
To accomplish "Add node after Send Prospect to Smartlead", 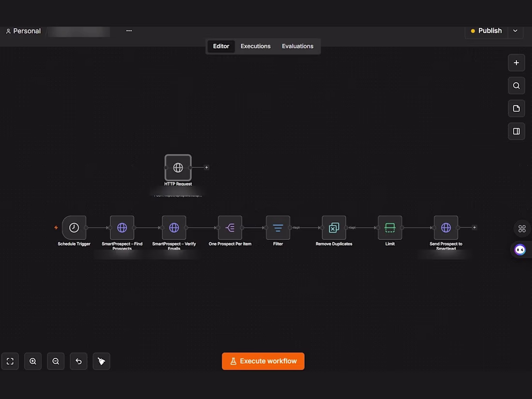I will point(474,227).
